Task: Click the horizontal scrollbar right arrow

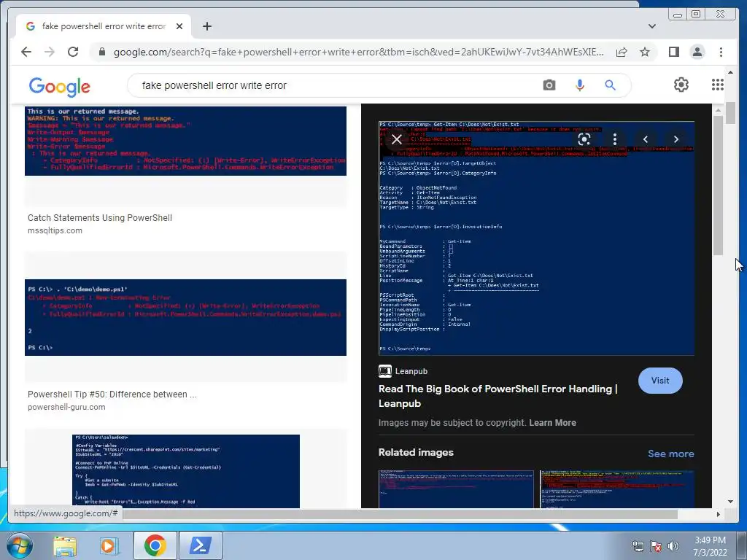Action: click(718, 514)
